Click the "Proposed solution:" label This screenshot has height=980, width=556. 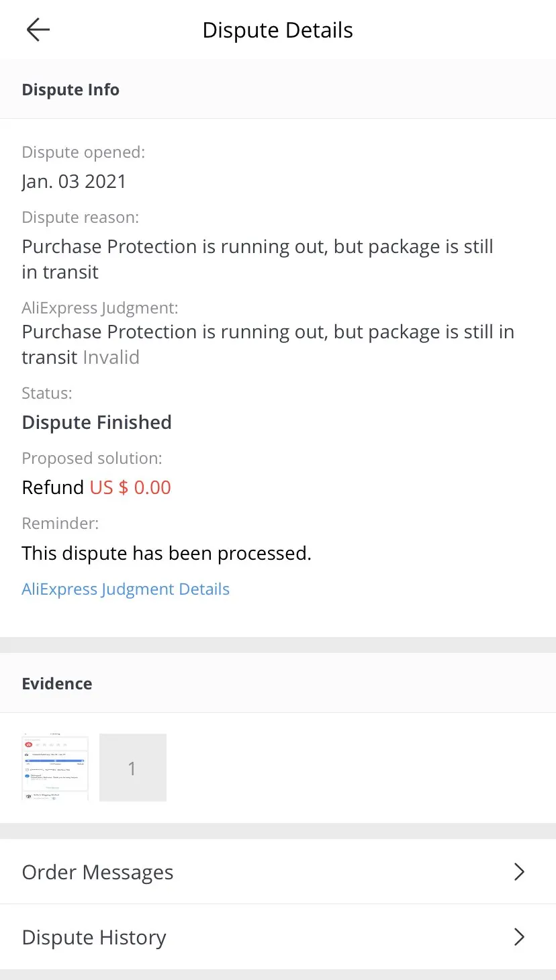click(92, 458)
